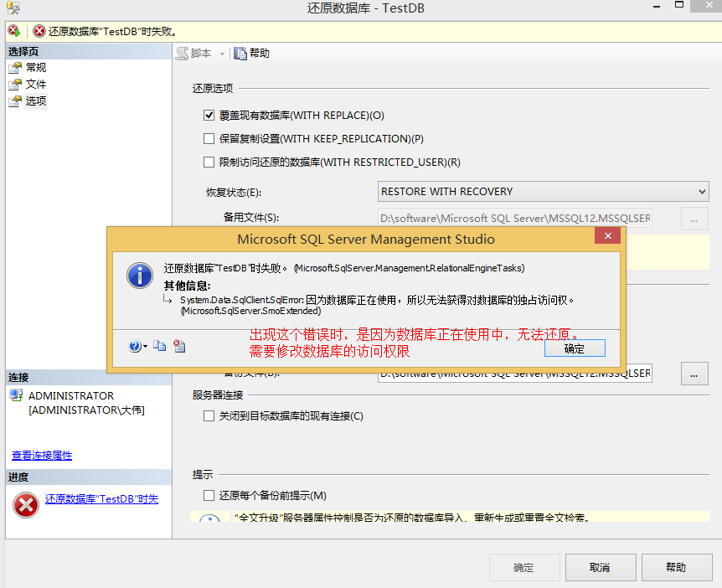This screenshot has width=722, height=588.
Task: Minimize the 还原数据库 - TestDB window
Action: 657,6
